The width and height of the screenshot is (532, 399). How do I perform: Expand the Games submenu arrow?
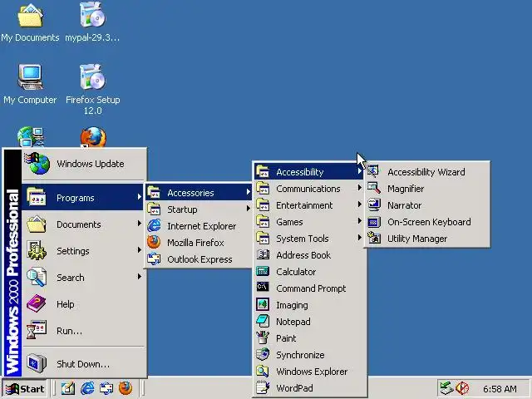360,221
